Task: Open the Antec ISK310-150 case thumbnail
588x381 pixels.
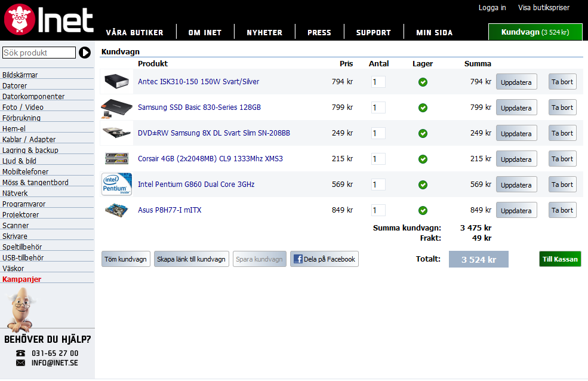Action: pos(116,81)
